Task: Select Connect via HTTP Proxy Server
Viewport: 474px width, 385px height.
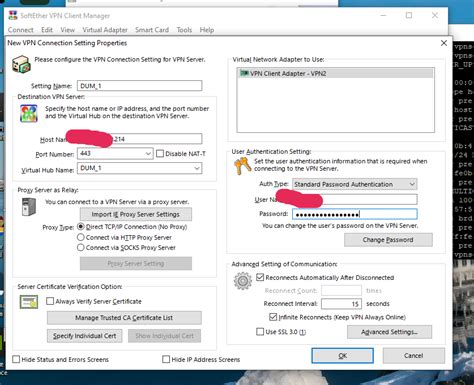Action: pyautogui.click(x=81, y=237)
